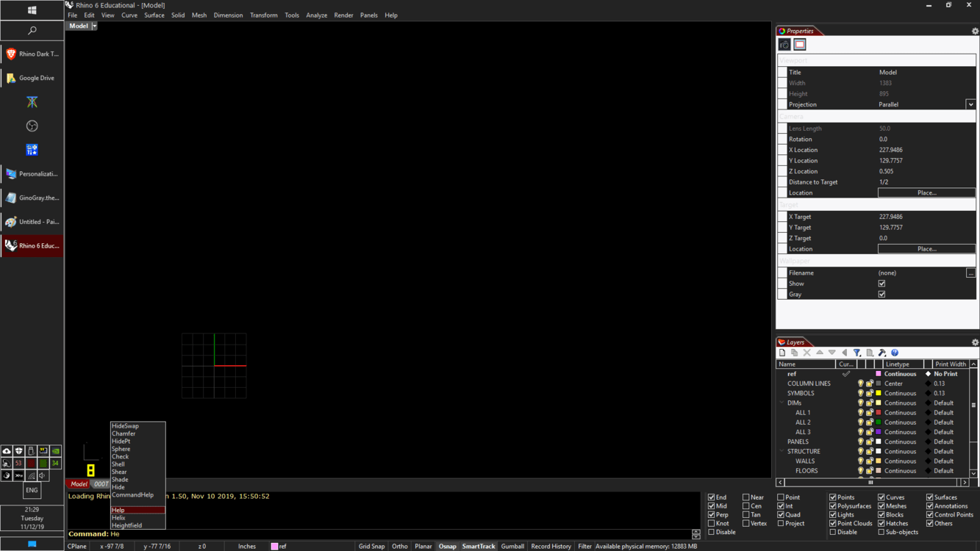This screenshot has width=980, height=551.
Task: Click the NVIDIA tray icon
Action: pyautogui.click(x=55, y=451)
